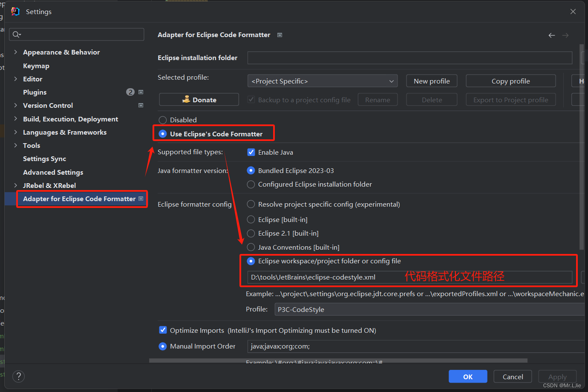Click the Rename button
The height and width of the screenshot is (392, 588).
click(x=378, y=100)
